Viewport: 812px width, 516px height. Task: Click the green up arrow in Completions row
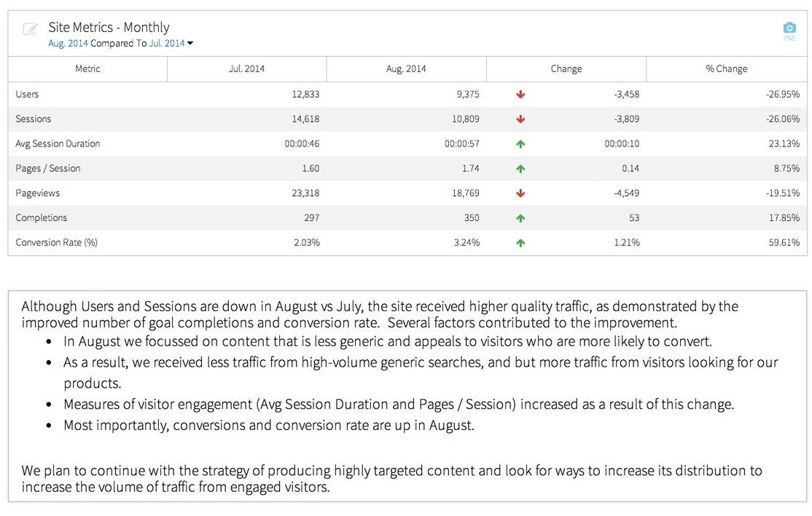pos(520,219)
